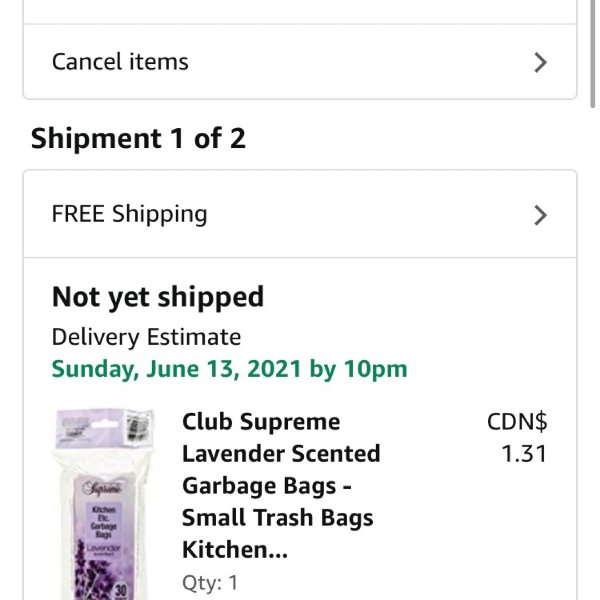Image resolution: width=600 pixels, height=600 pixels.
Task: Click the Supreme logo on the product package
Action: tap(104, 489)
